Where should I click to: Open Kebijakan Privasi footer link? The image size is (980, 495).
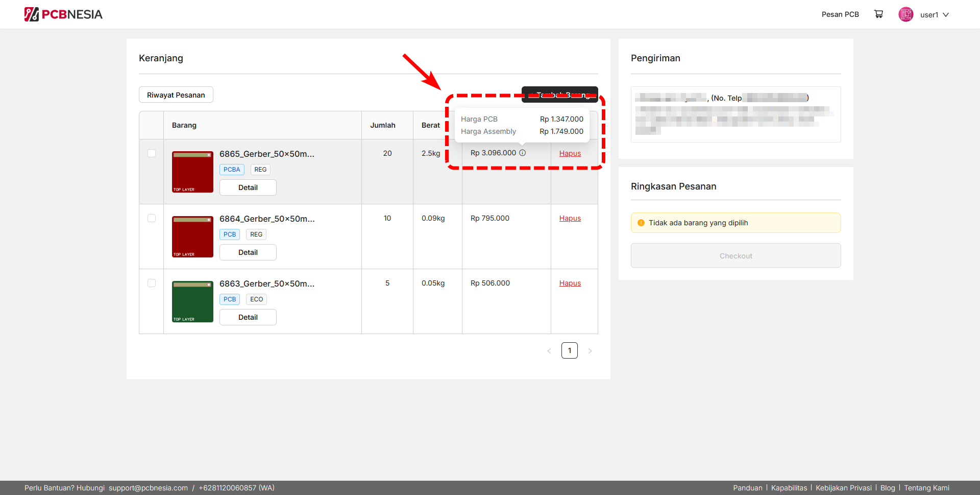tap(844, 488)
